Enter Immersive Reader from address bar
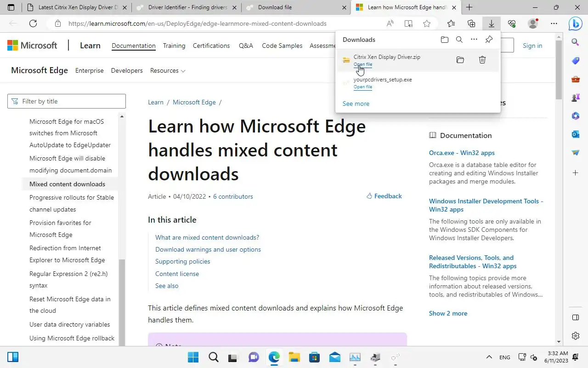Image resolution: width=588 pixels, height=368 pixels. pos(408,23)
